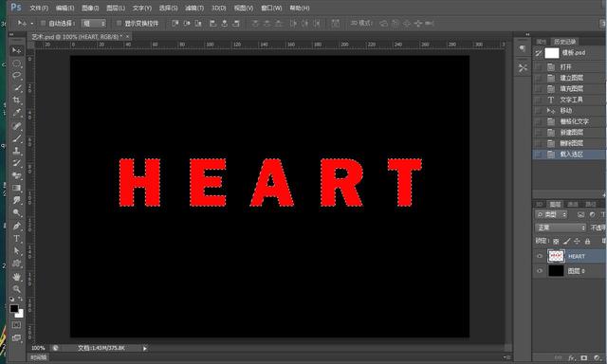Toggle lock transparent pixels
607x364 pixels.
click(556, 242)
